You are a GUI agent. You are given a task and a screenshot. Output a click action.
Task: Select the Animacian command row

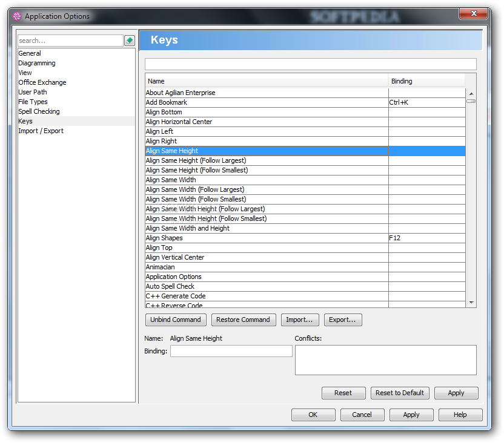point(305,267)
